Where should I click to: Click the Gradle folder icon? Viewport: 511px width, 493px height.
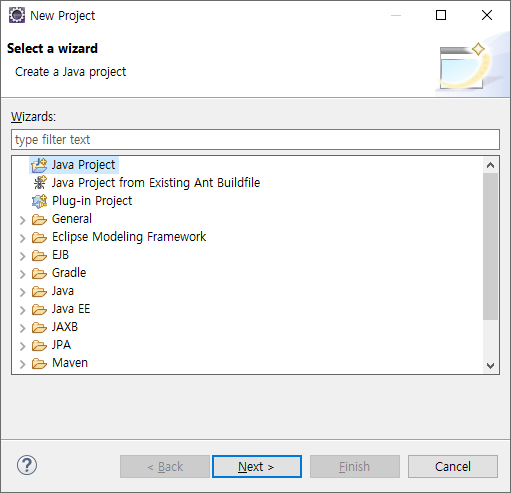point(39,273)
